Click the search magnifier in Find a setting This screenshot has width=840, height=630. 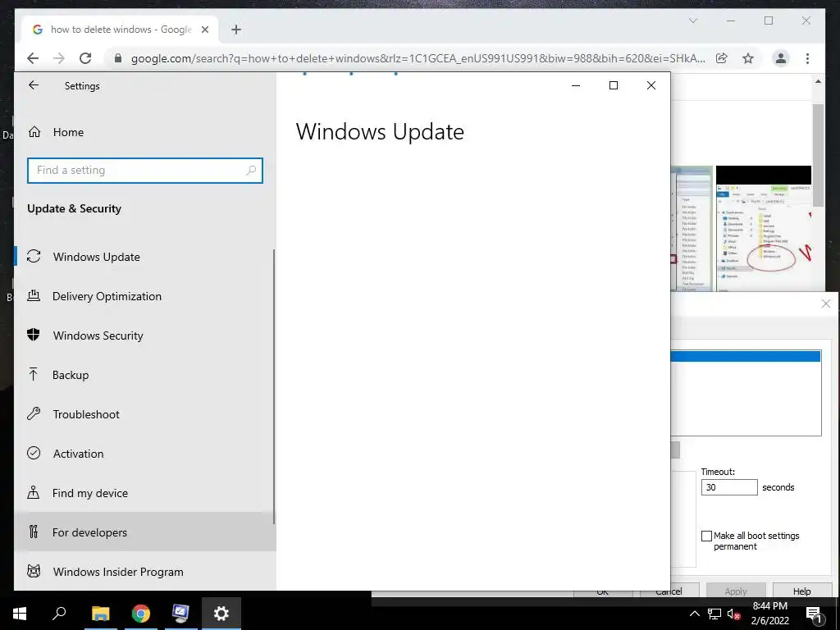click(x=251, y=171)
